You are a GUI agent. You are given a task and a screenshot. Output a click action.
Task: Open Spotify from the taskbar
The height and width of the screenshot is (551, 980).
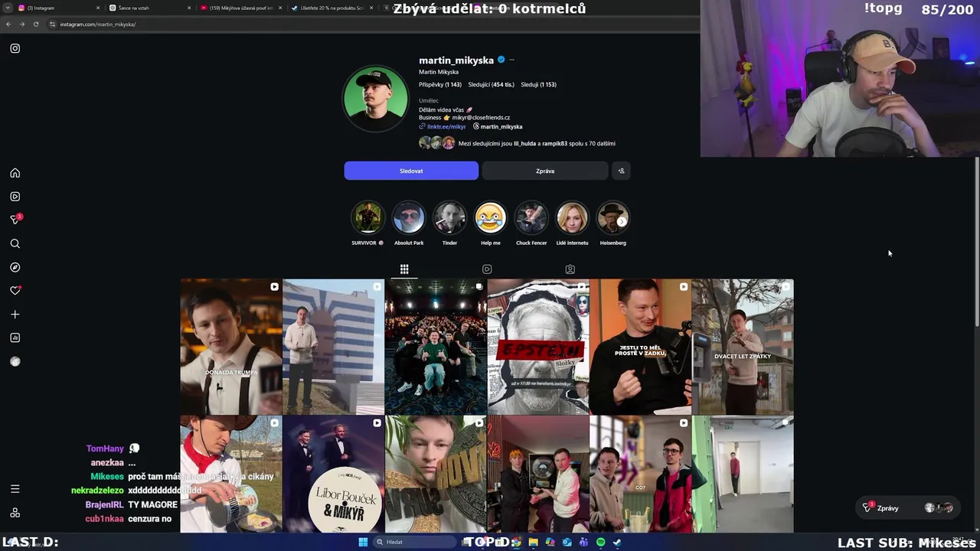pos(600,542)
